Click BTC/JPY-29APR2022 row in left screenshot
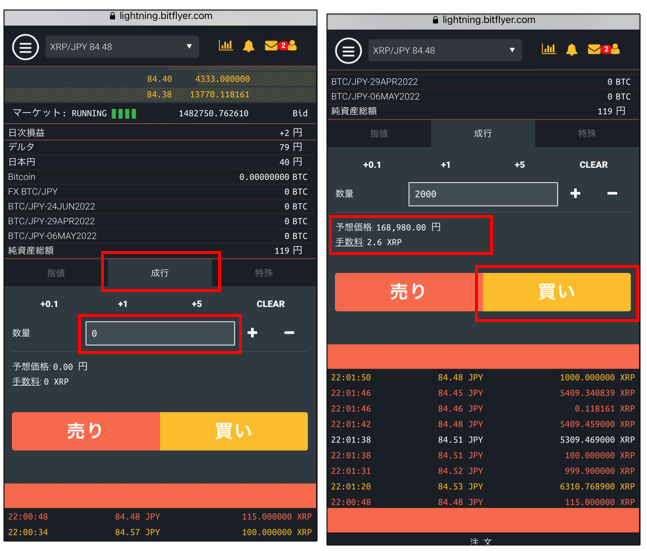The image size is (647, 551). 160,221
